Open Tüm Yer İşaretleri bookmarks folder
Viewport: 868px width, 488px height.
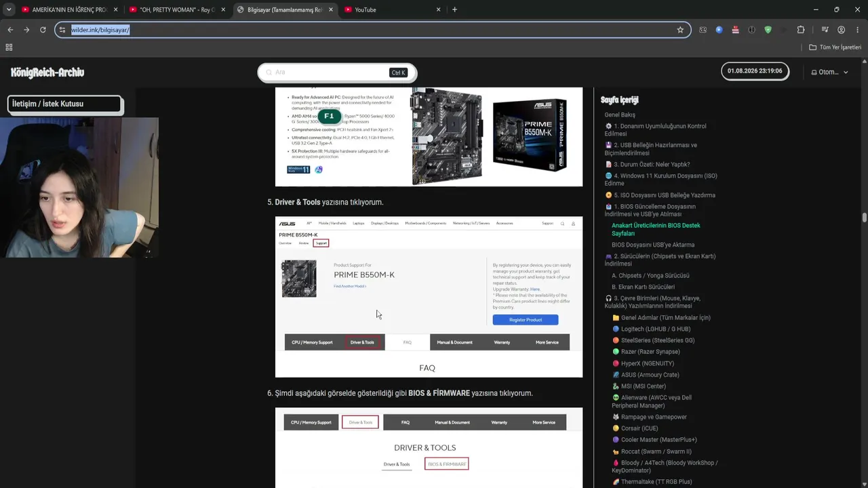(x=835, y=47)
